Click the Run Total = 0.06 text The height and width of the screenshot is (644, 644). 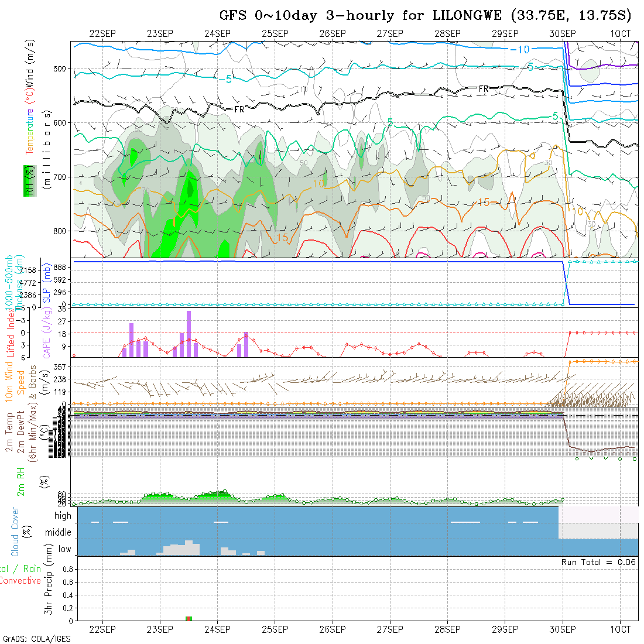[598, 562]
